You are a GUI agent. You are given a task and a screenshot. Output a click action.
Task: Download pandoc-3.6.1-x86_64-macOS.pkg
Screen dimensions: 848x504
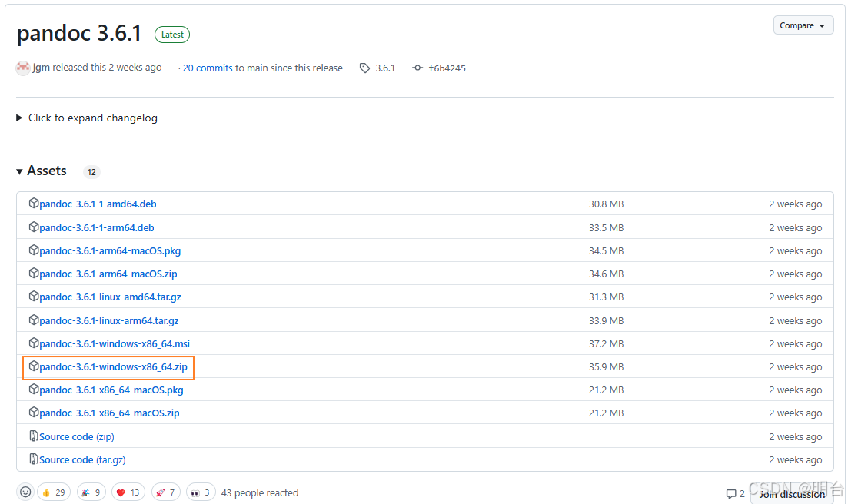pos(111,390)
